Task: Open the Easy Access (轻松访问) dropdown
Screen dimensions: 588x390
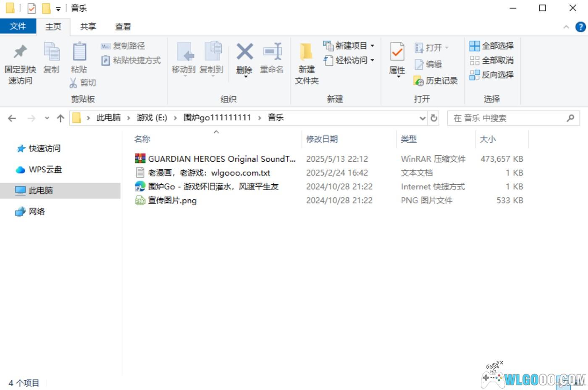Action: pos(372,60)
